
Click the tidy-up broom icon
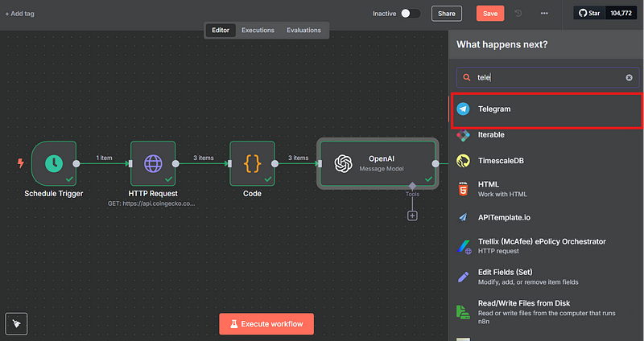16,324
